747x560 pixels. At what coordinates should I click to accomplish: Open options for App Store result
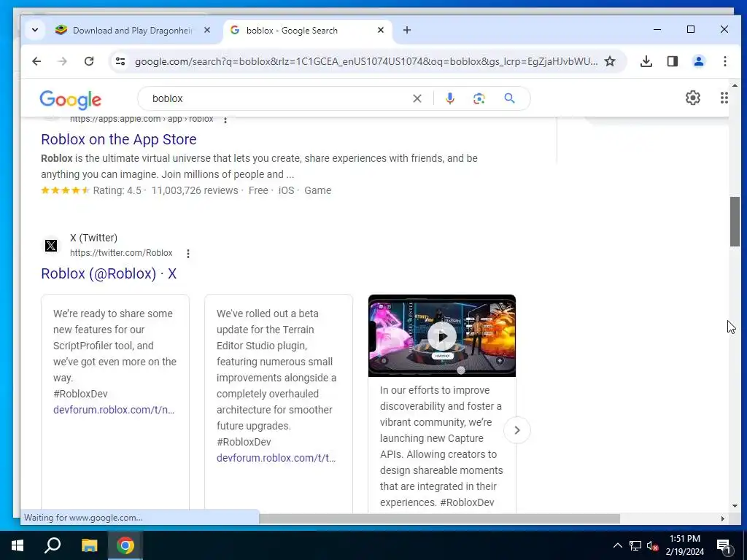point(225,120)
